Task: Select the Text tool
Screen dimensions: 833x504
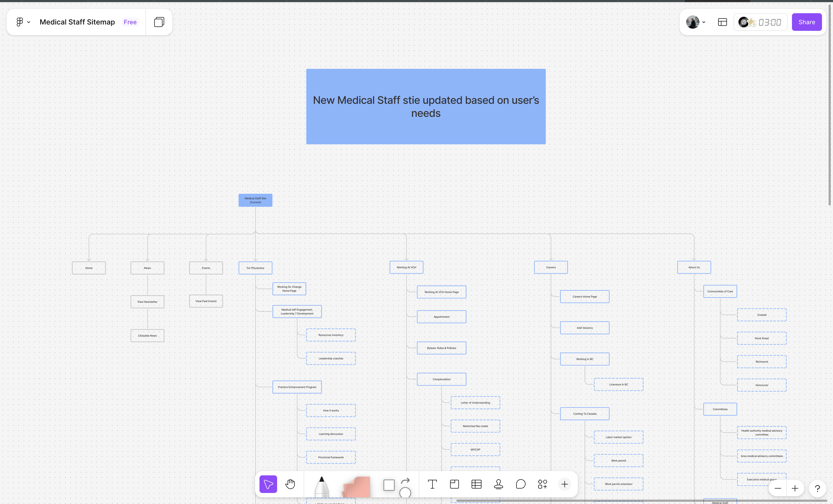Action: (x=432, y=484)
